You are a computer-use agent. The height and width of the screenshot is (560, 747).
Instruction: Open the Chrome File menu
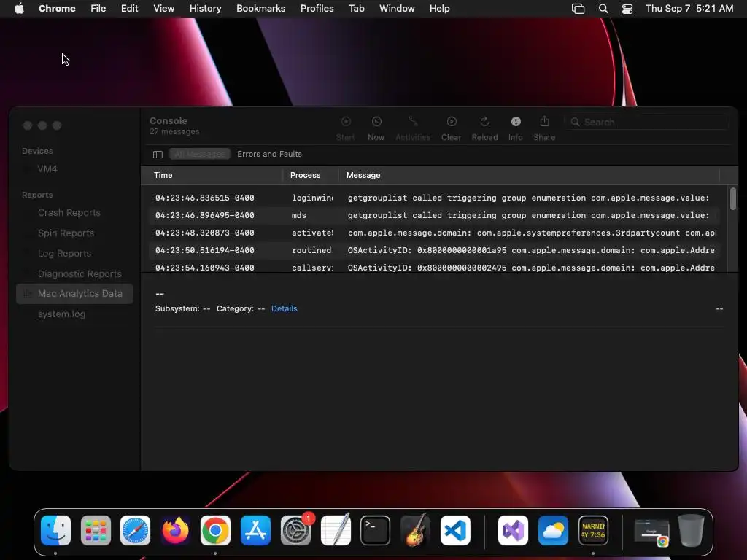(x=98, y=9)
